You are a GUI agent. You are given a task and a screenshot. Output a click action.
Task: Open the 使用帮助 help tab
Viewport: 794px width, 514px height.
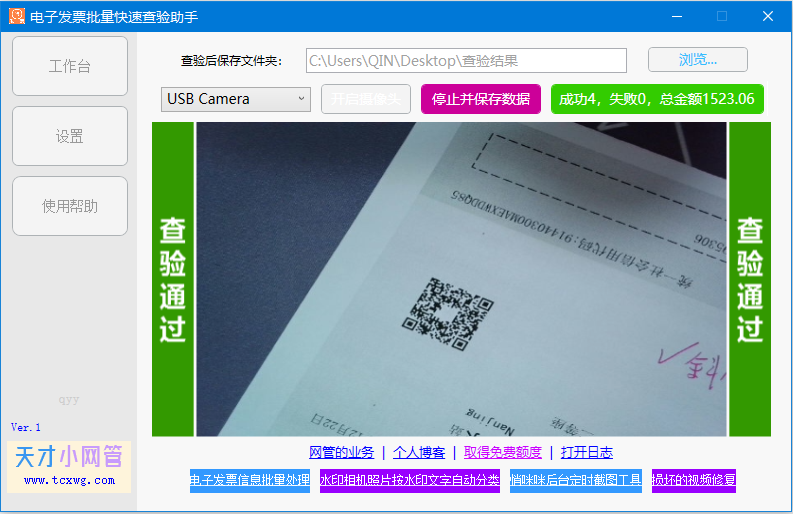(x=70, y=206)
